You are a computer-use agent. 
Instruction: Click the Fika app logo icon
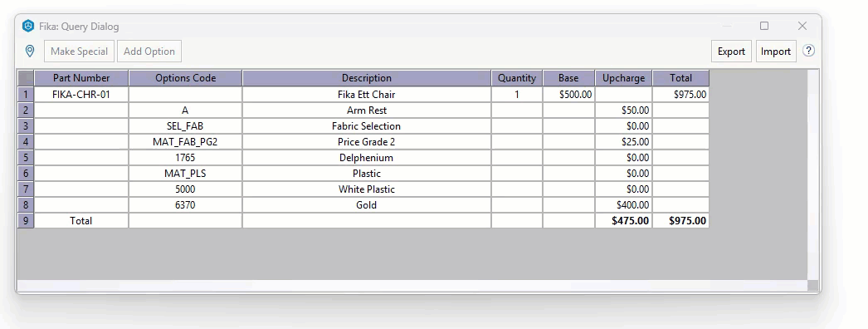click(x=28, y=26)
